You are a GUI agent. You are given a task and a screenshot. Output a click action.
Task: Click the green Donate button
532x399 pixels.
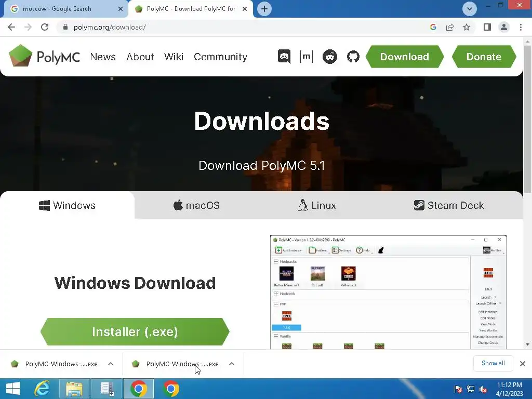point(484,57)
